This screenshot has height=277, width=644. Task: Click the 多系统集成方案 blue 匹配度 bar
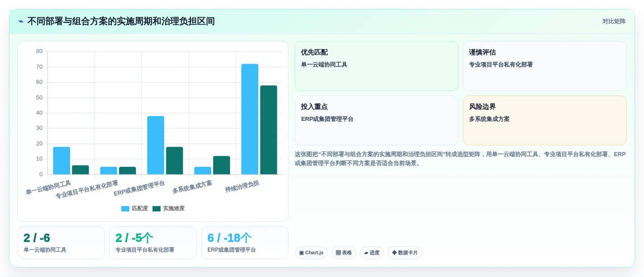(203, 170)
